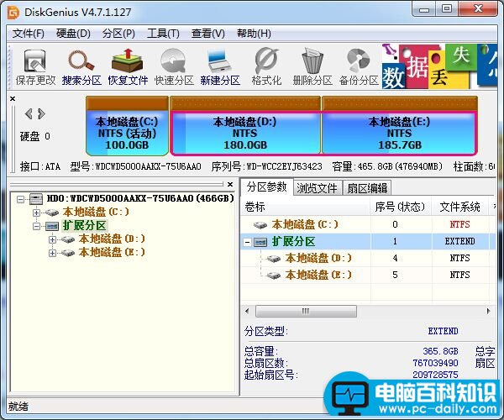Select 本地磁盘(D:) label in the tree
The image size is (504, 420).
click(x=112, y=239)
